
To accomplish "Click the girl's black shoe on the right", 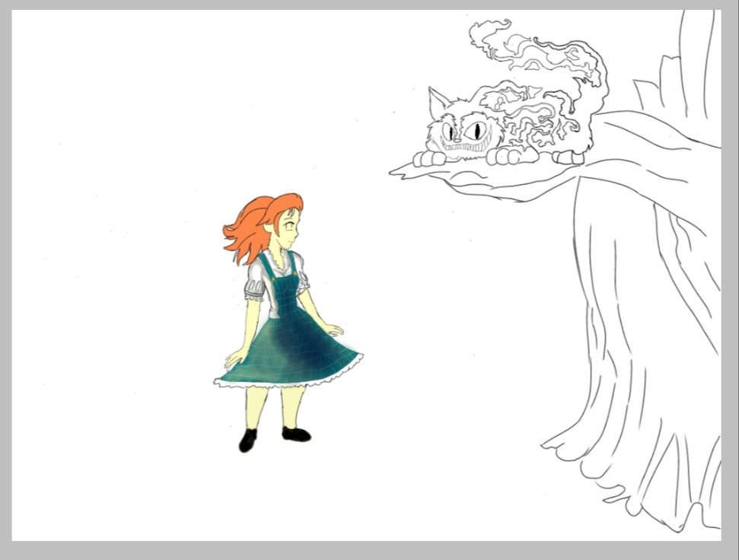I will (x=297, y=434).
